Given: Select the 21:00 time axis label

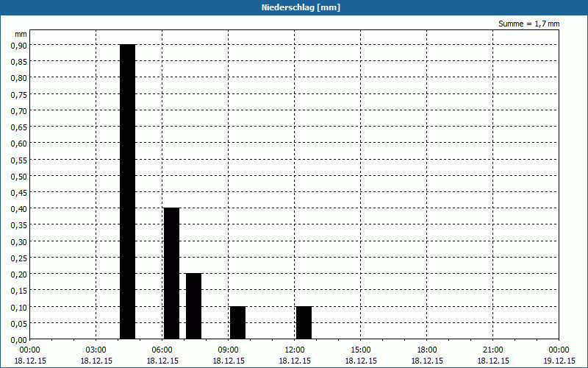Looking at the screenshot, I should tap(493, 350).
